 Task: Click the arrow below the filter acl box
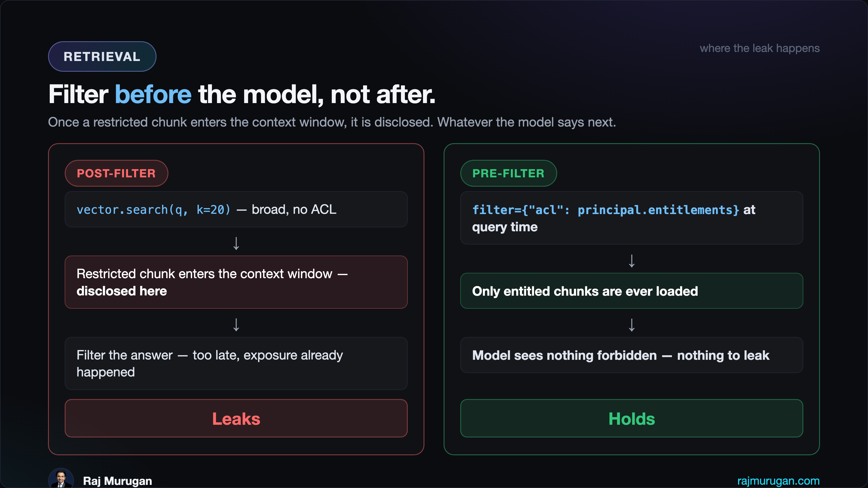(x=632, y=261)
